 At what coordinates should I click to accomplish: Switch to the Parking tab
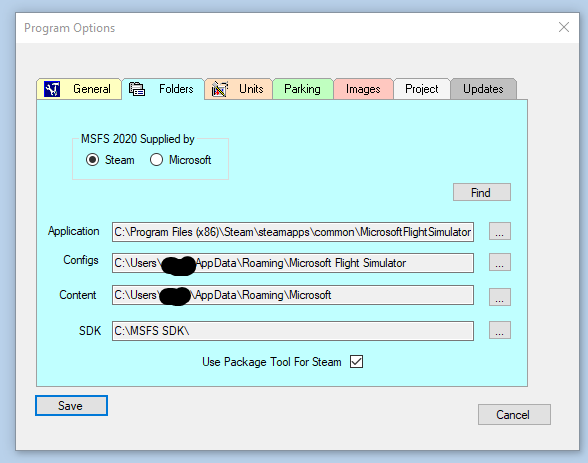[303, 89]
